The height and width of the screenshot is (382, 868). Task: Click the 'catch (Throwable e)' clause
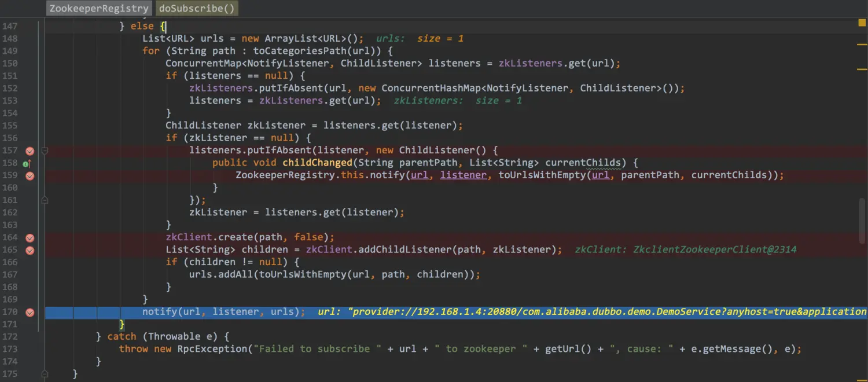point(163,336)
